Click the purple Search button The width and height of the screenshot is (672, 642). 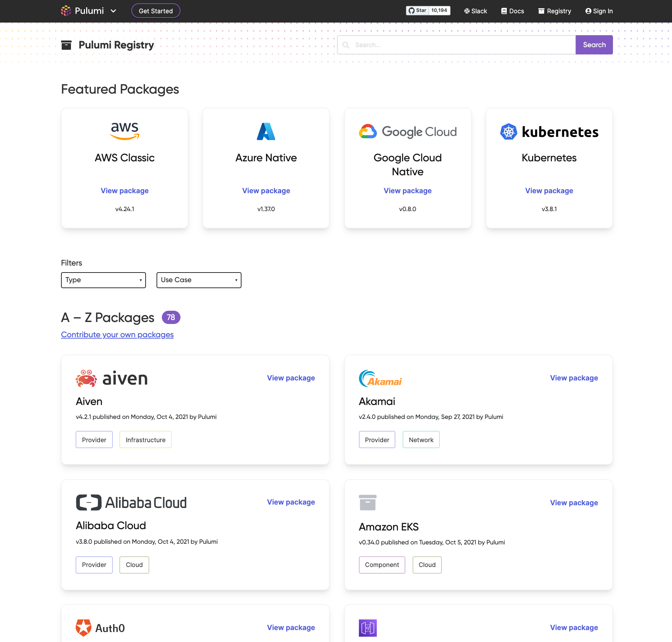594,45
